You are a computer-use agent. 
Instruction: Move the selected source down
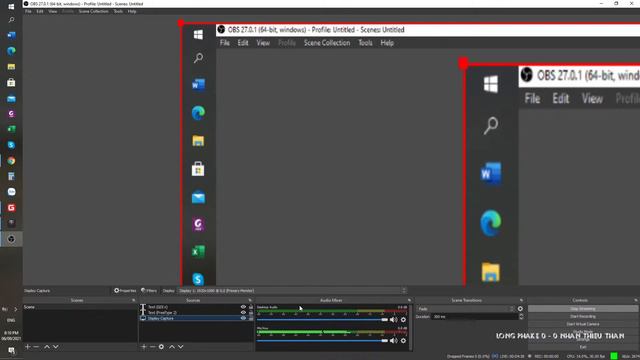(x=180, y=347)
